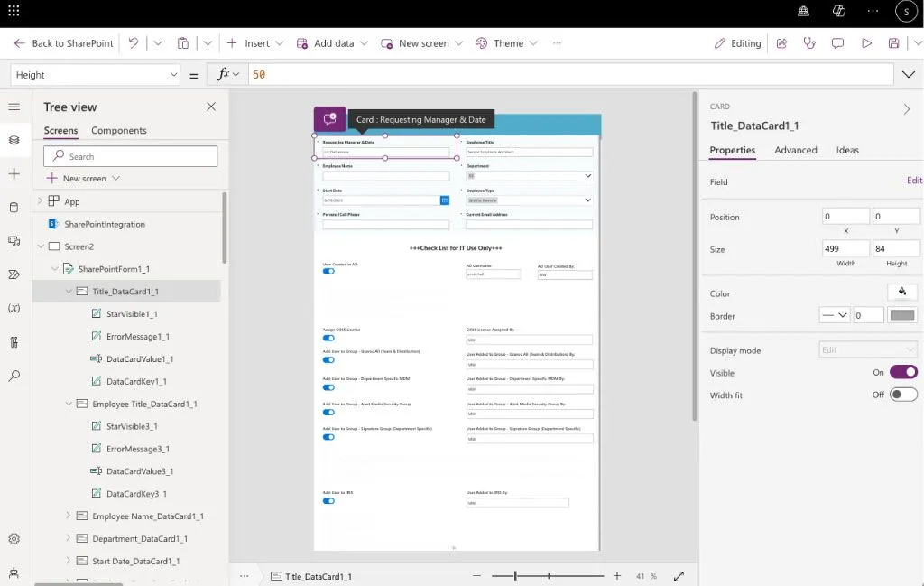Viewport: 924px width, 586px height.
Task: Run the App checker stethoscope icon
Action: (x=809, y=42)
